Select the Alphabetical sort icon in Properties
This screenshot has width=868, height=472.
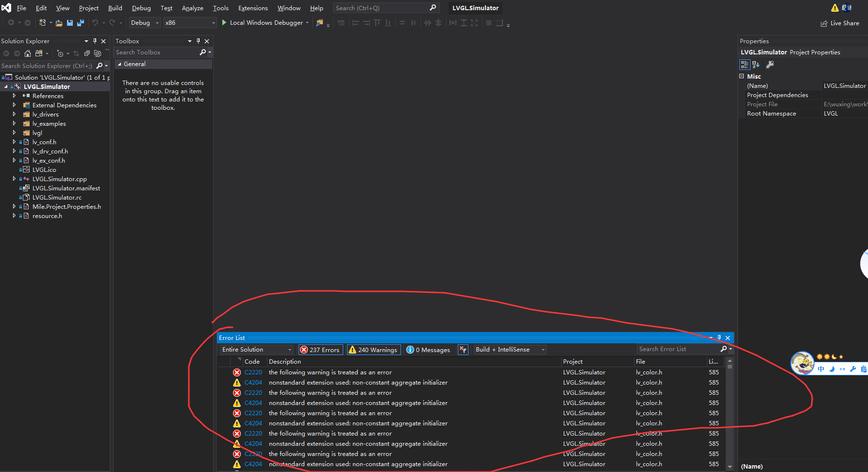(756, 64)
